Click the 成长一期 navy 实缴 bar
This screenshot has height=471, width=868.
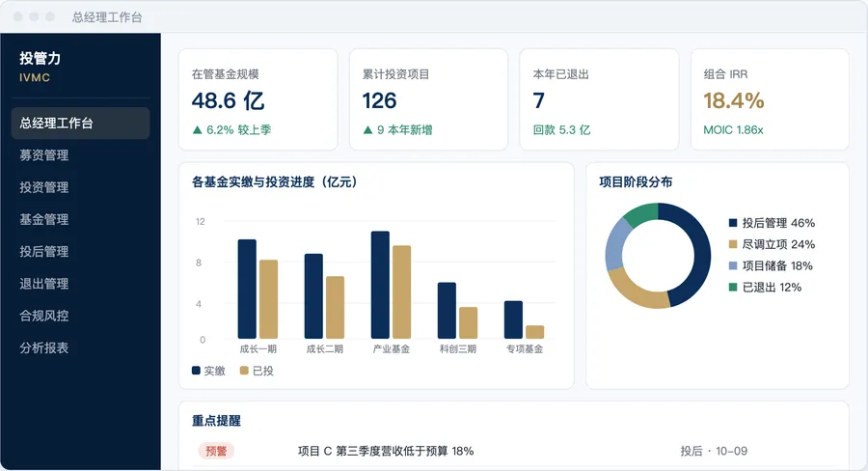[x=247, y=290]
